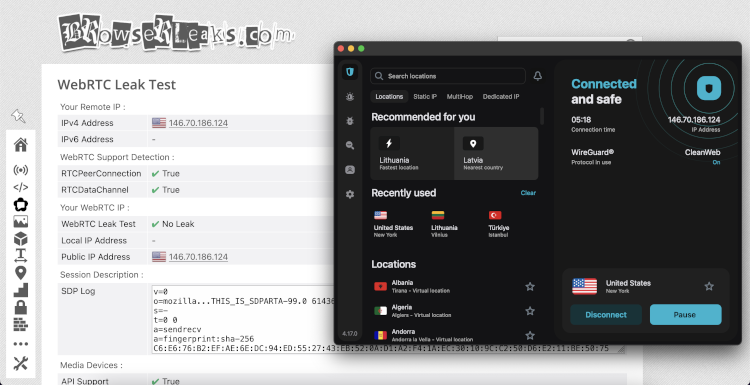The width and height of the screenshot is (750, 385).
Task: Toggle CleanWeb On status
Action: 716,163
